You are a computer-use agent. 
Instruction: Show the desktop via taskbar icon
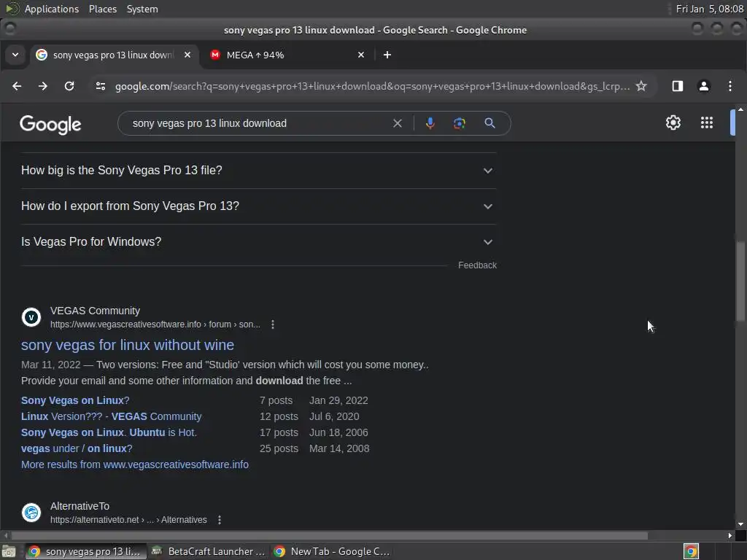coord(8,551)
